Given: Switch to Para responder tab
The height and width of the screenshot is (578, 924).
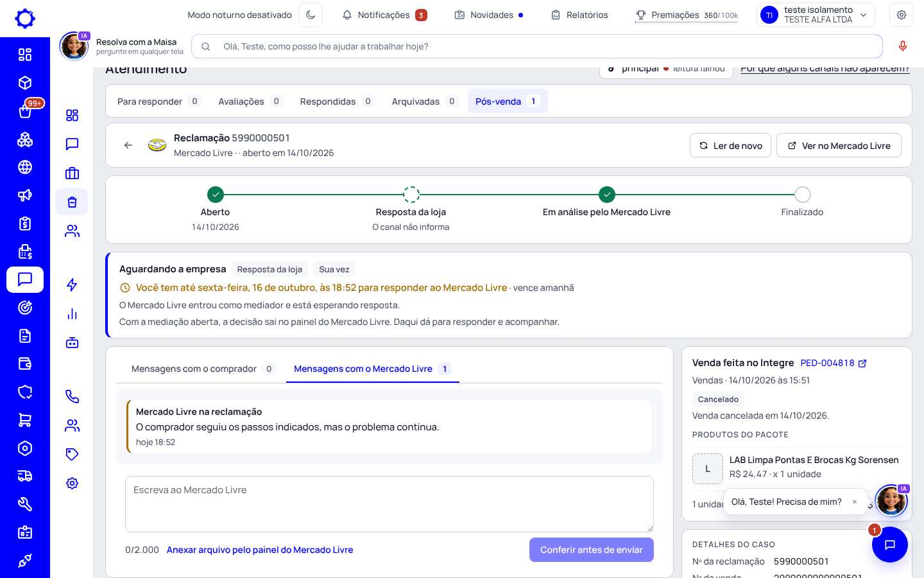Looking at the screenshot, I should (x=159, y=101).
